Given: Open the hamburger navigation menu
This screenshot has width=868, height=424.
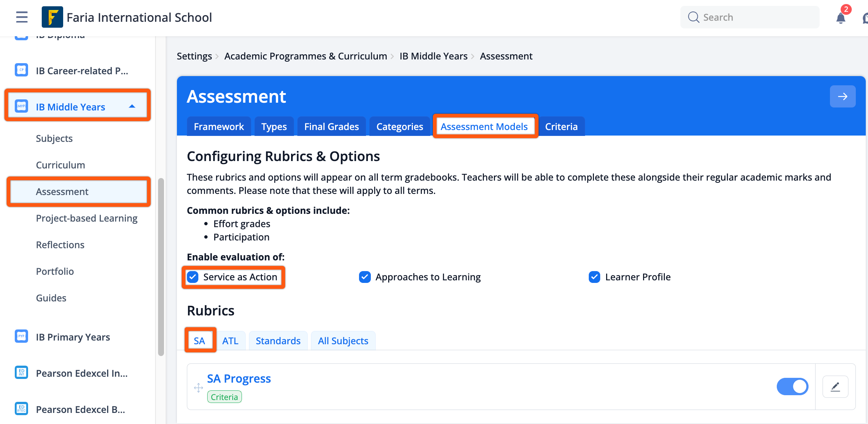Looking at the screenshot, I should (x=22, y=17).
